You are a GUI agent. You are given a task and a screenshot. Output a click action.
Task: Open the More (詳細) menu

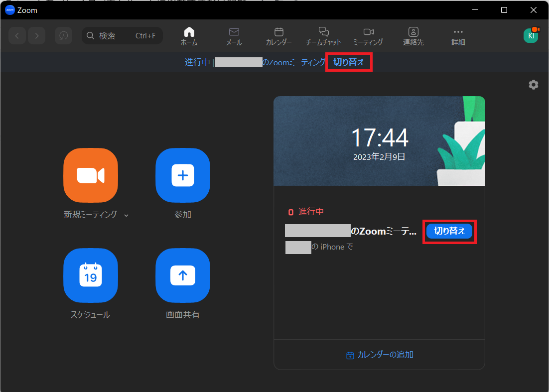click(458, 36)
